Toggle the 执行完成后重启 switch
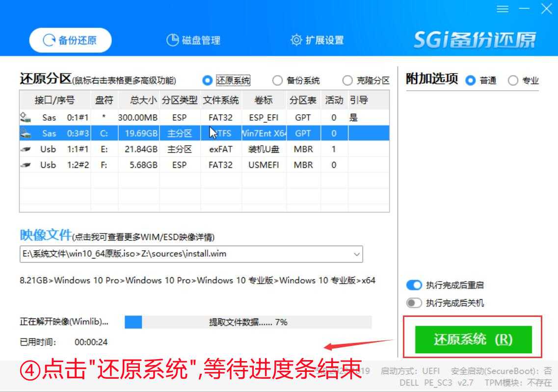The image size is (558, 392). coord(414,285)
